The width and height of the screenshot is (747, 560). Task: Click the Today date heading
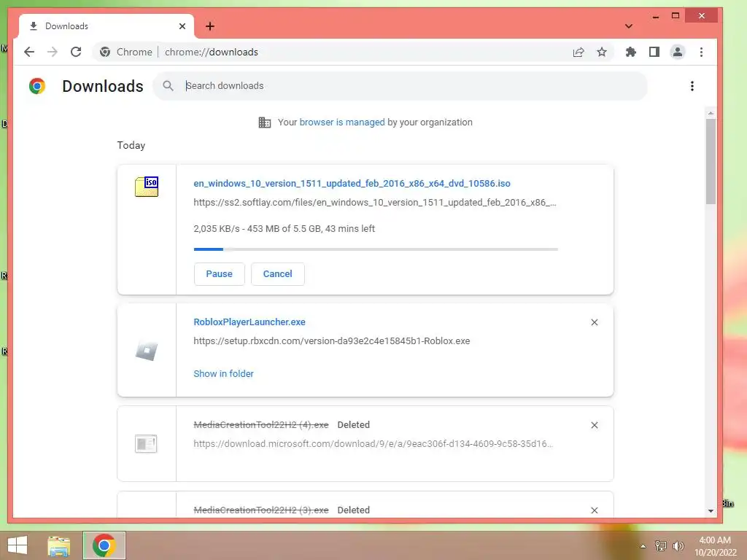tap(131, 145)
